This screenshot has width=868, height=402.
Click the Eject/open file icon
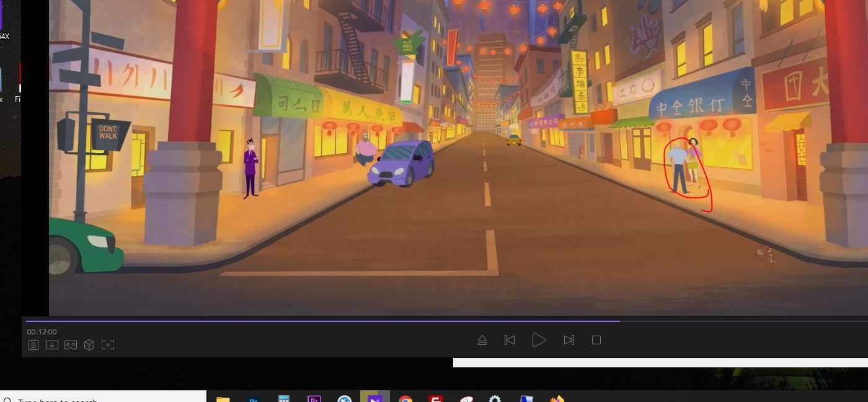tap(482, 340)
